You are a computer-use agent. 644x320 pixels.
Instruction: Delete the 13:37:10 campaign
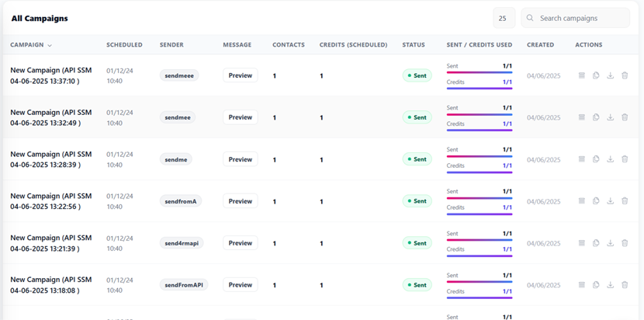(x=625, y=75)
